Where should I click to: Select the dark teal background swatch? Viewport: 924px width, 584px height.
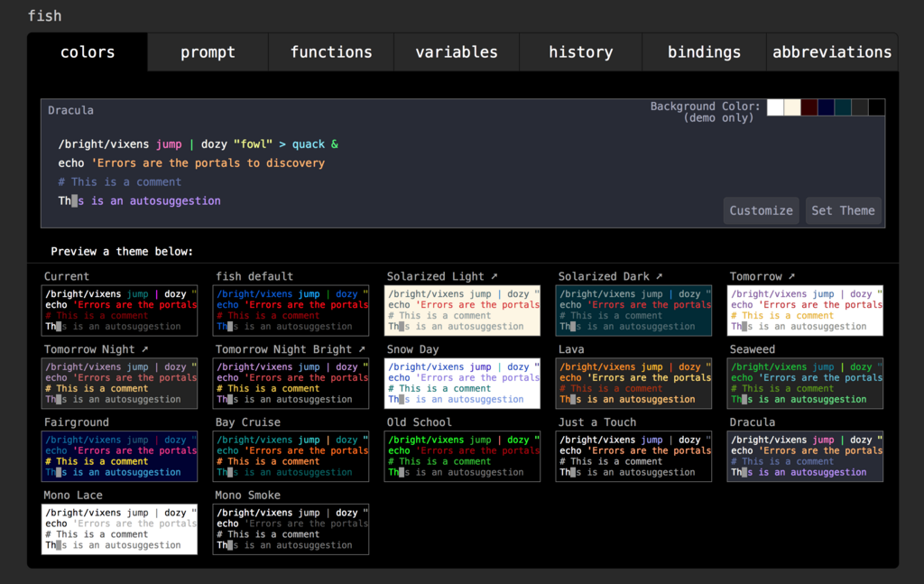(x=843, y=107)
